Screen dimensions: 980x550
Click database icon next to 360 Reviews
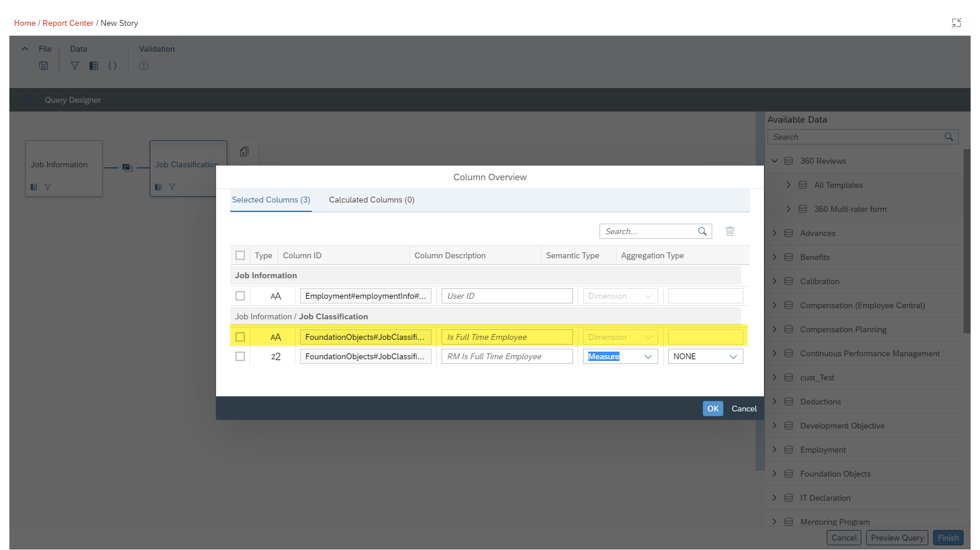pyautogui.click(x=789, y=161)
